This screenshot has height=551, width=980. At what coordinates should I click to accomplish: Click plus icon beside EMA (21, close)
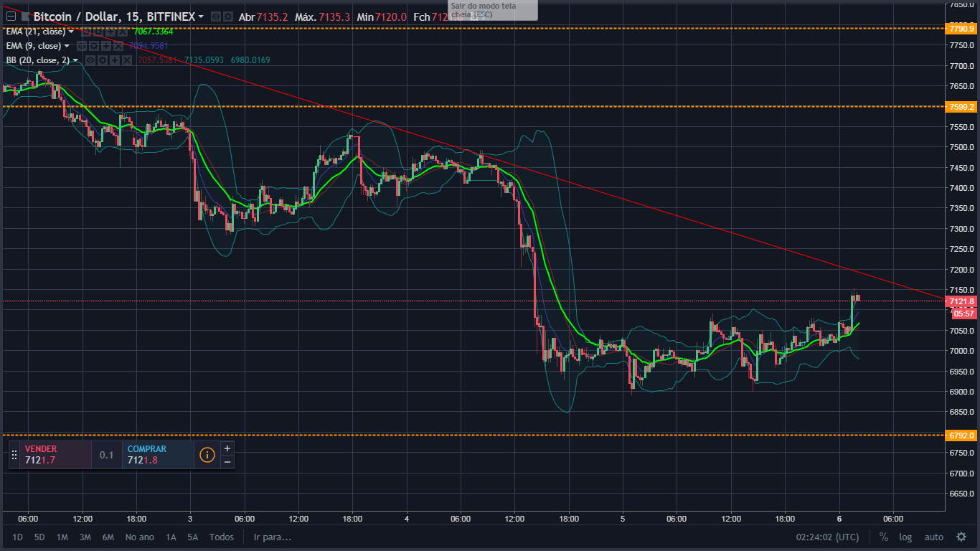pos(110,32)
